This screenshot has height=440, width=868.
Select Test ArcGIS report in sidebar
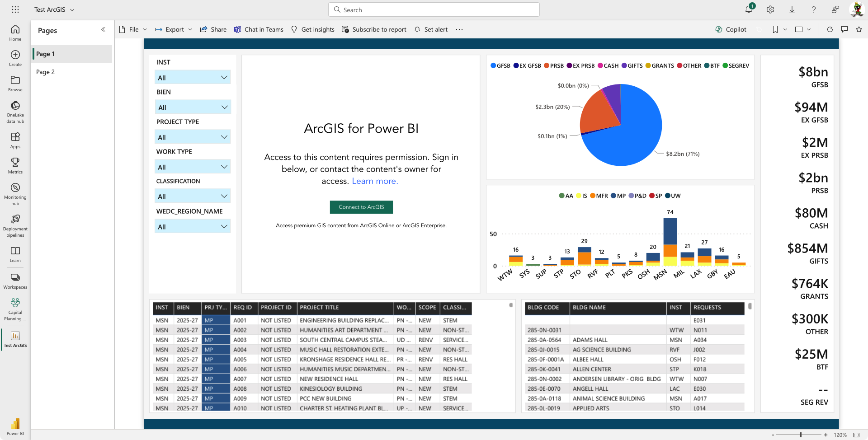[x=15, y=339]
